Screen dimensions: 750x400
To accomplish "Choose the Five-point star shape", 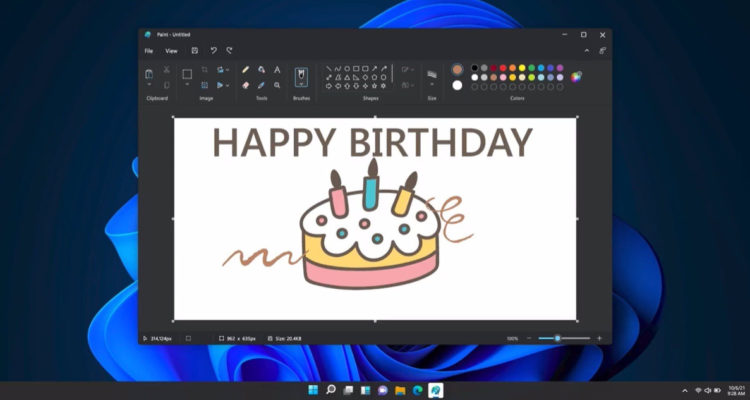I will [x=374, y=86].
